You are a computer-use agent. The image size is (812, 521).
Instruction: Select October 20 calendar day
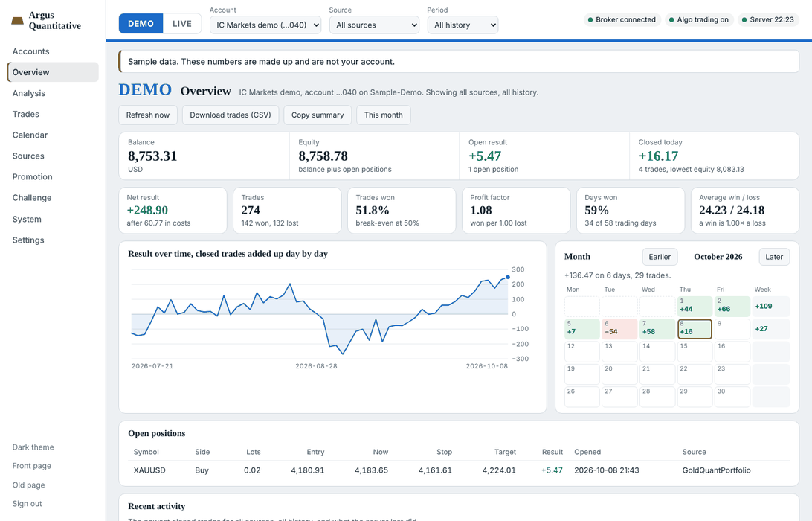(x=620, y=374)
